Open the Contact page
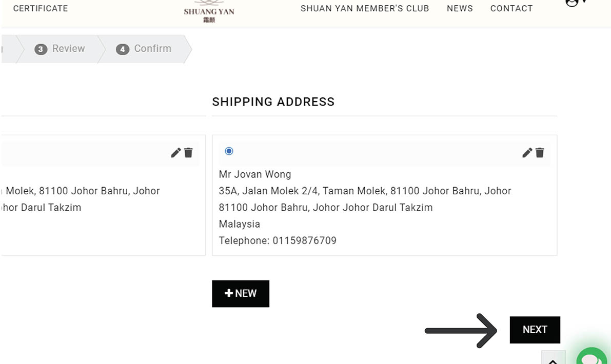 (x=511, y=8)
